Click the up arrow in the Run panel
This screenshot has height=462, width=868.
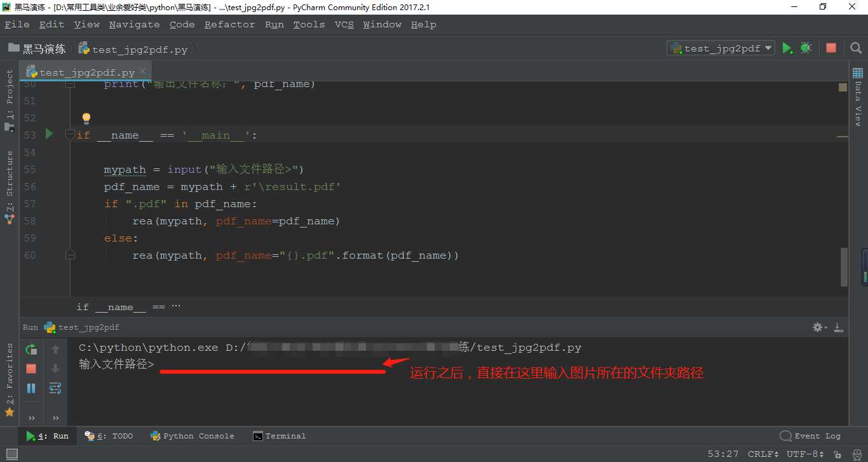(55, 349)
